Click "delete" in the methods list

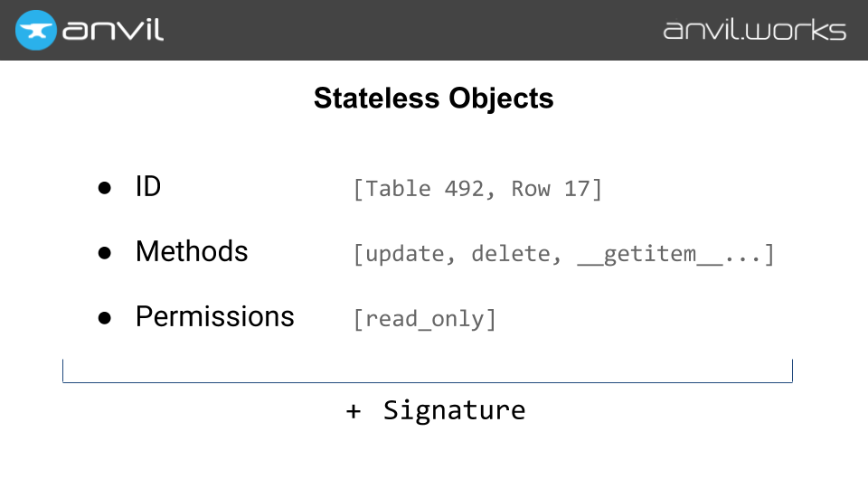pyautogui.click(x=510, y=254)
